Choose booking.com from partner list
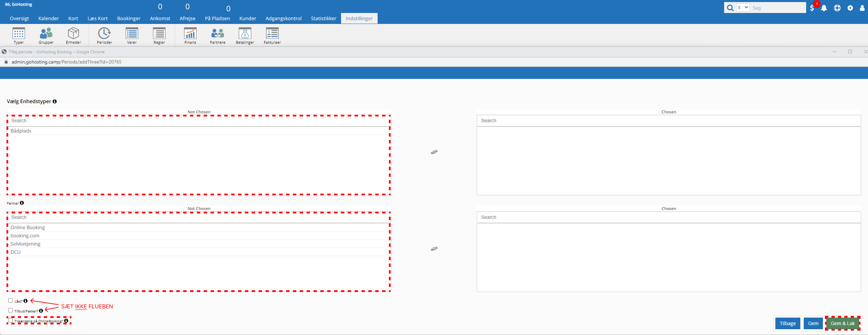868x335 pixels. click(25, 236)
